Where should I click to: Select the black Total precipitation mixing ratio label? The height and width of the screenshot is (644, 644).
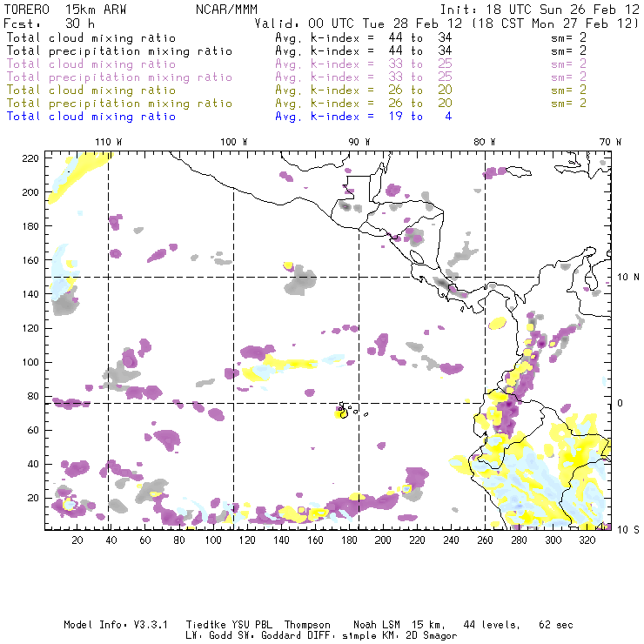[119, 51]
